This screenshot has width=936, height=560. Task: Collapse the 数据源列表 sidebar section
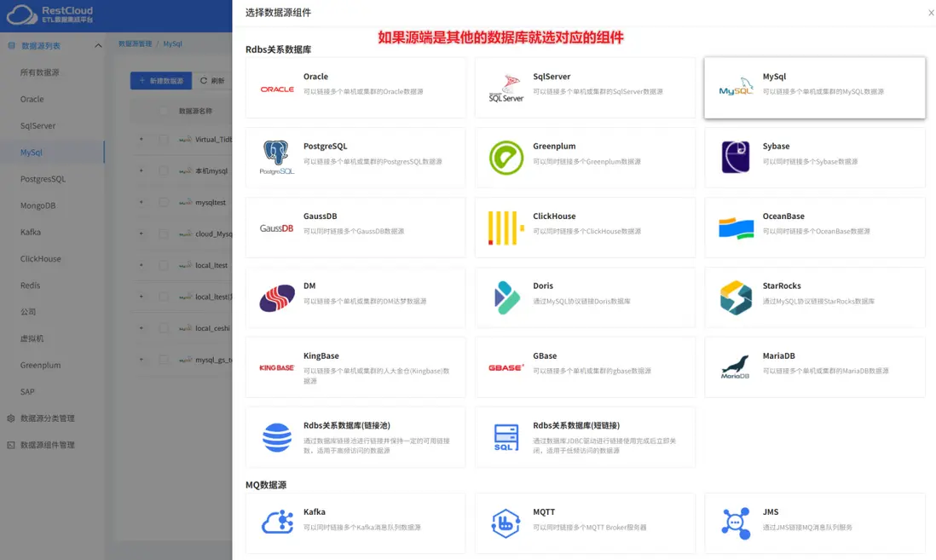point(98,45)
